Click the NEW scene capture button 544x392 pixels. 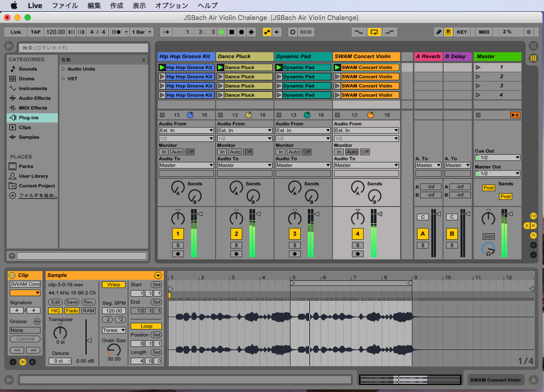click(306, 32)
